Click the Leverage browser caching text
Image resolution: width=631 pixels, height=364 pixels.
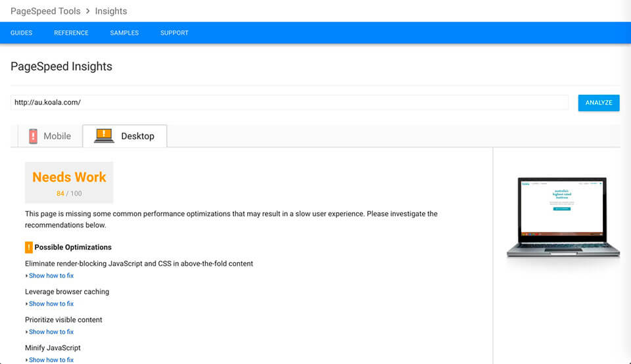click(67, 292)
